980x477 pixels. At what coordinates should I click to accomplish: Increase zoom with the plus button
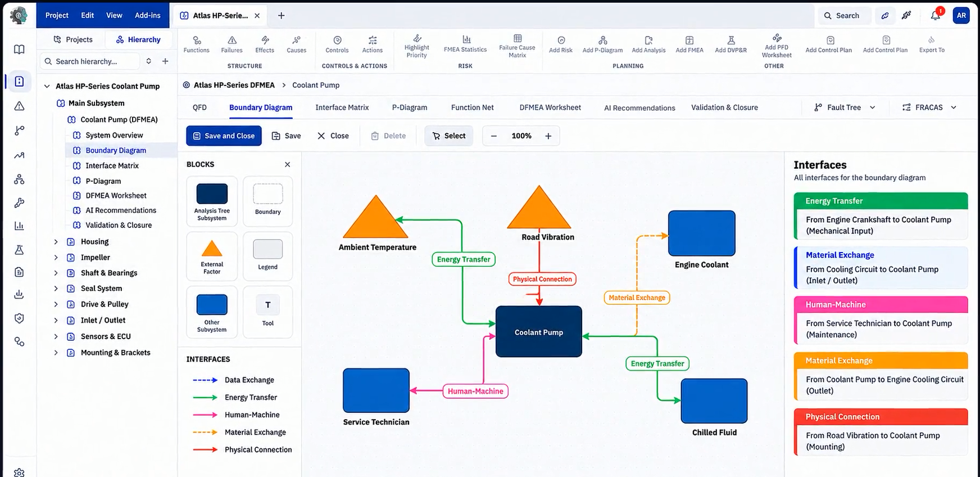548,136
